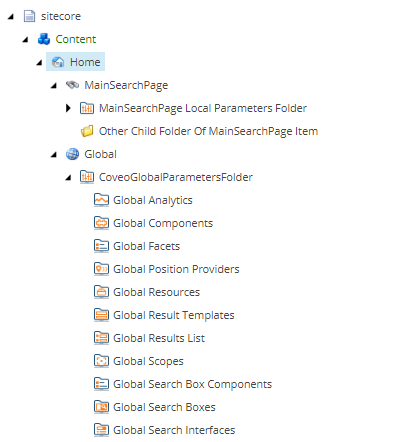This screenshot has width=407, height=442.
Task: Open the Global Search Interfaces item
Action: point(174,430)
